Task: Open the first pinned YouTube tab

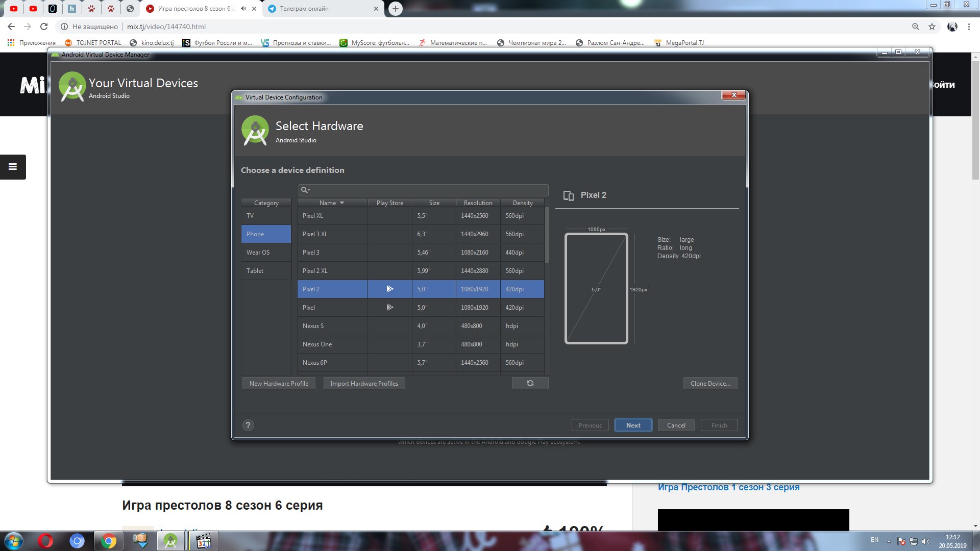Action: 14,9
